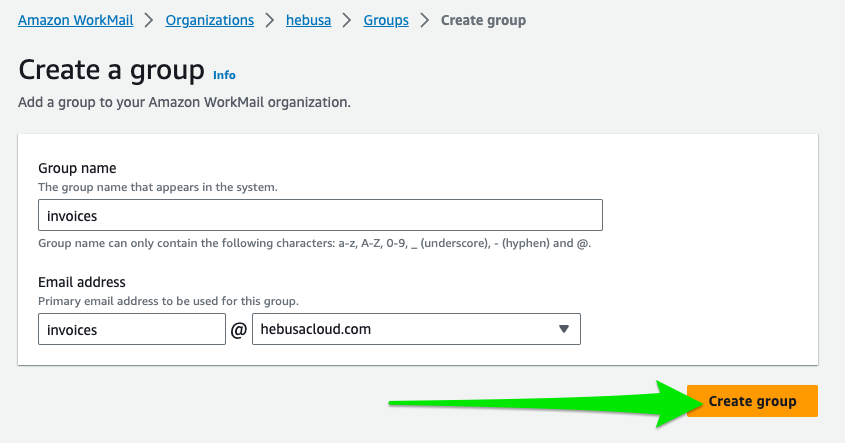This screenshot has width=845, height=443.
Task: Click the chevron after Groups breadcrumb
Action: pyautogui.click(x=425, y=20)
